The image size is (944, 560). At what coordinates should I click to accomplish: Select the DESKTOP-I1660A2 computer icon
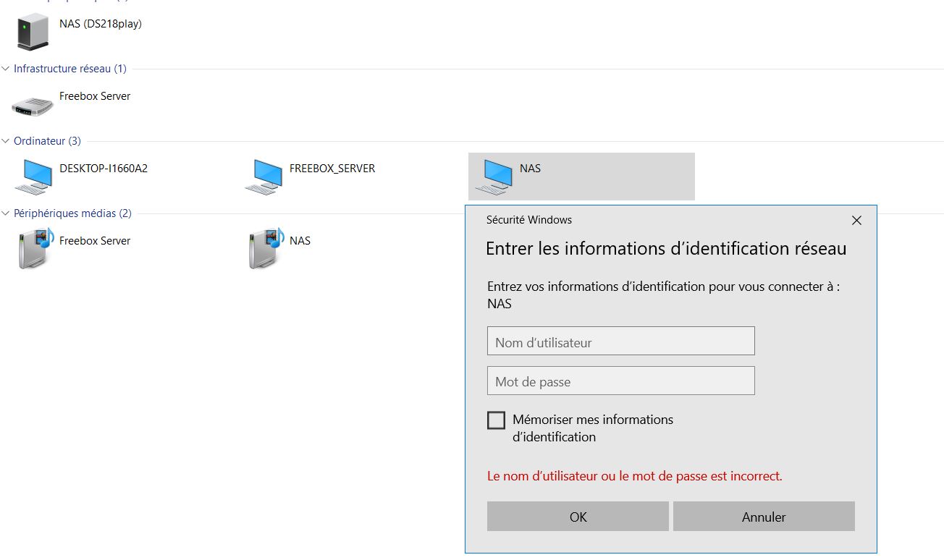click(x=33, y=177)
